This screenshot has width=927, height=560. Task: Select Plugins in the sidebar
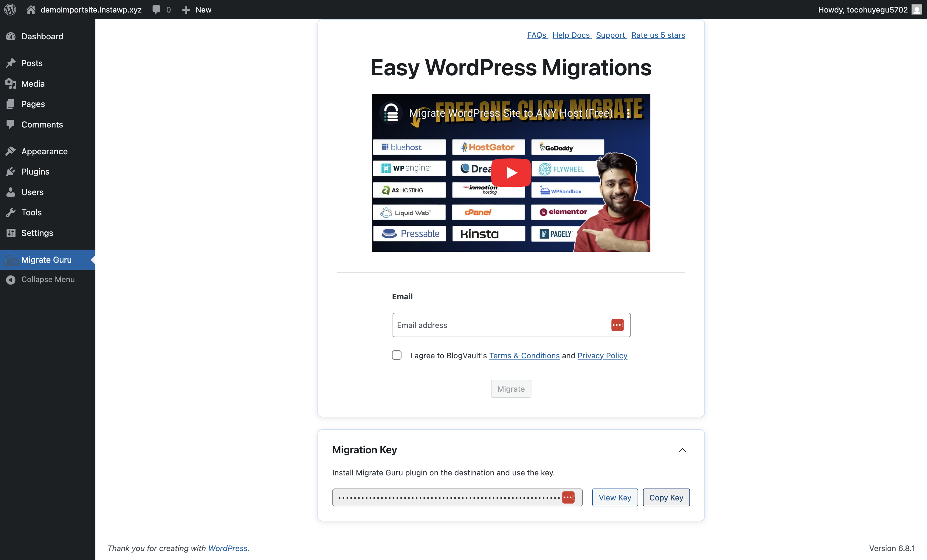point(35,172)
